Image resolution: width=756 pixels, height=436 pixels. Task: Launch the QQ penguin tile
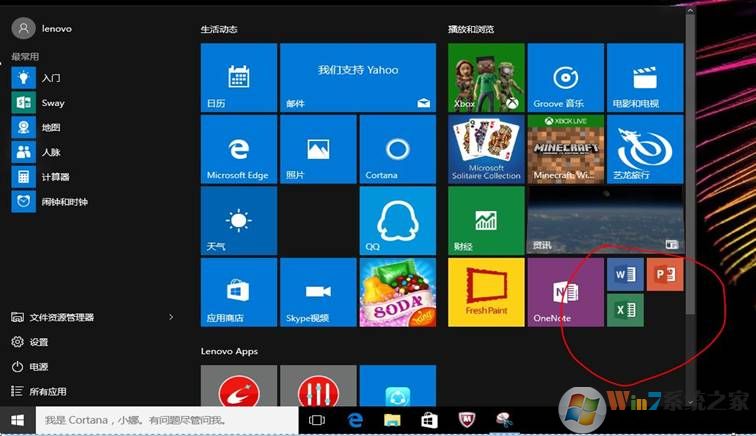click(x=397, y=220)
